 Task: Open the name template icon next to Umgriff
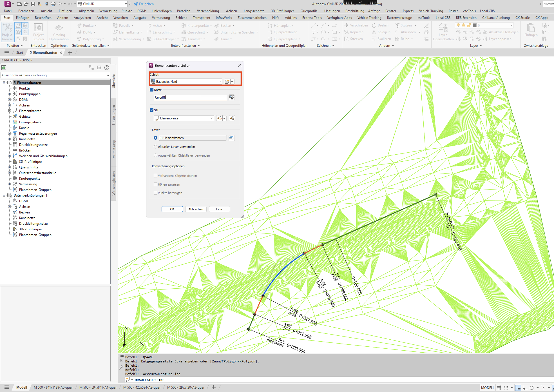pyautogui.click(x=232, y=97)
